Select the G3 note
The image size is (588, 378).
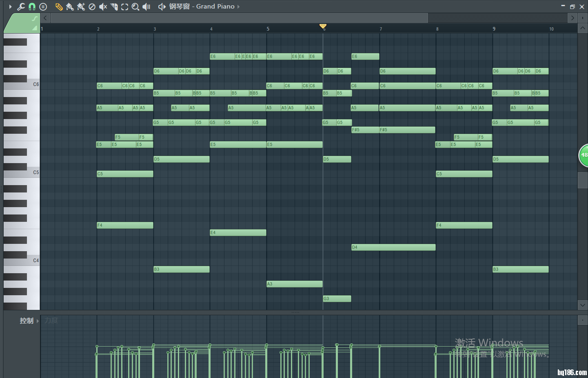337,298
